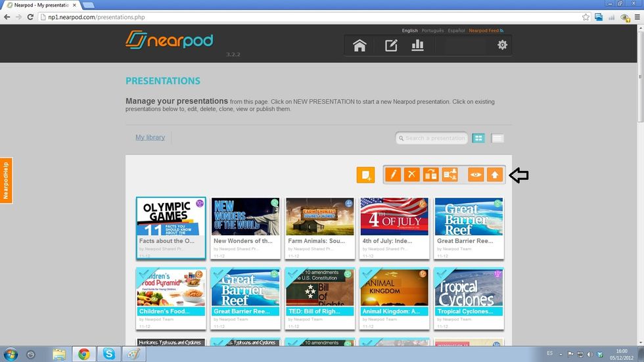Open the Nearpod home icon
The height and width of the screenshot is (362, 644).
359,45
